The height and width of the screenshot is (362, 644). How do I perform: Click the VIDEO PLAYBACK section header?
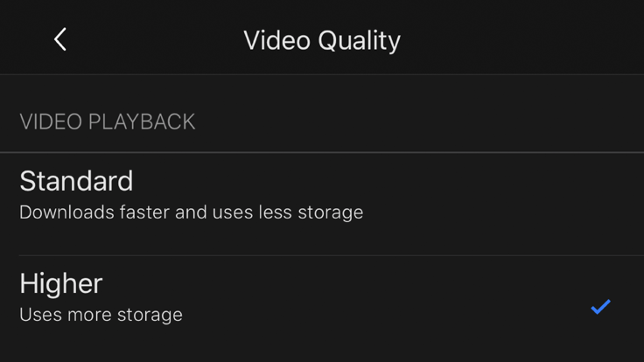108,122
